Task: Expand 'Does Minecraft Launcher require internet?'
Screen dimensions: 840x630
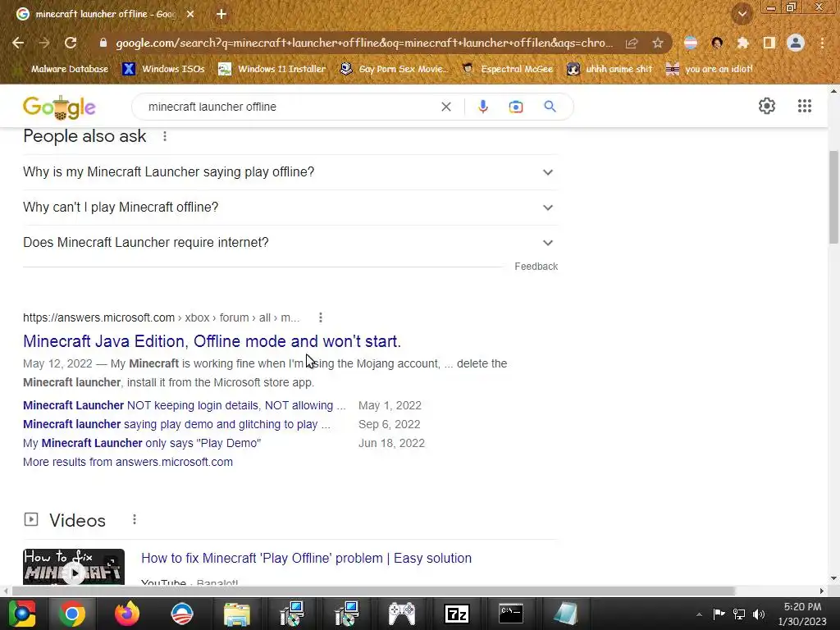Action: (x=290, y=243)
